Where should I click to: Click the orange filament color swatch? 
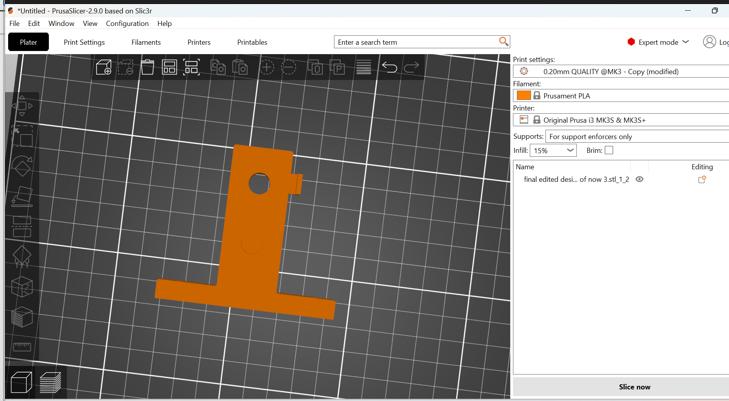(x=524, y=95)
